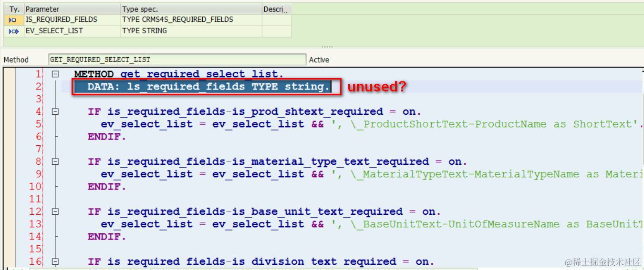Click line number 15 in the gutter
Viewport: 644px width, 270px height.
click(x=36, y=249)
